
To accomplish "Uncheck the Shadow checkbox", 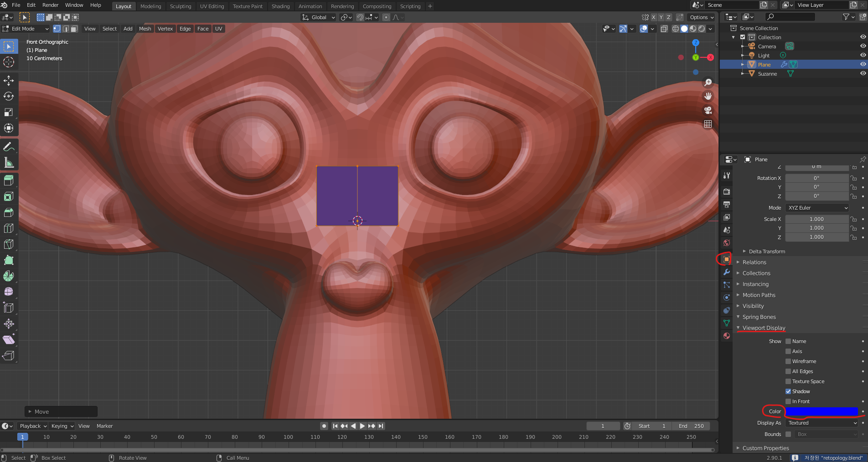I will click(x=788, y=391).
